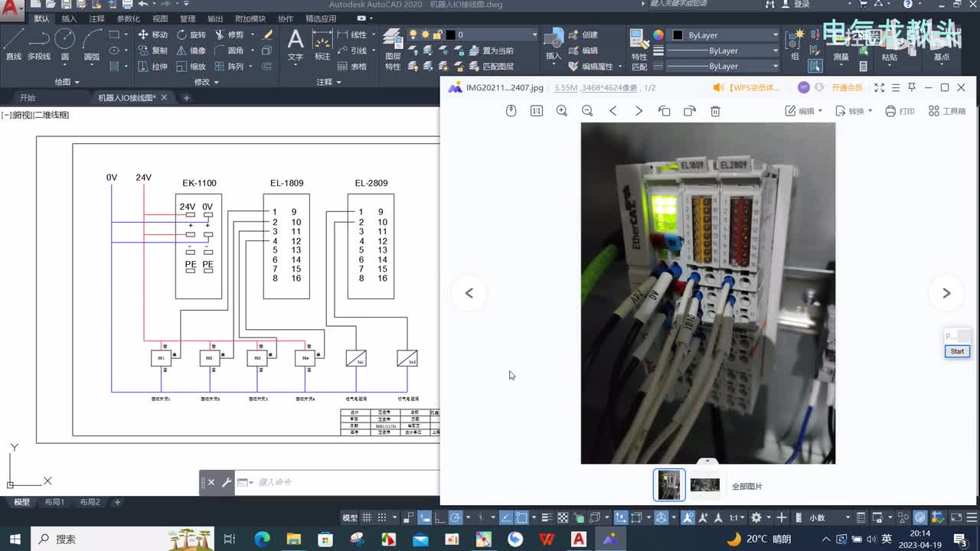Select the Circle (圆) draw tool

pyautogui.click(x=65, y=44)
